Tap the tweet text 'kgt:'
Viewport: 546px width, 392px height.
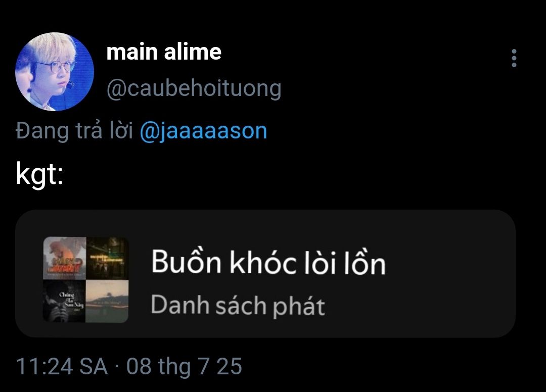click(40, 175)
